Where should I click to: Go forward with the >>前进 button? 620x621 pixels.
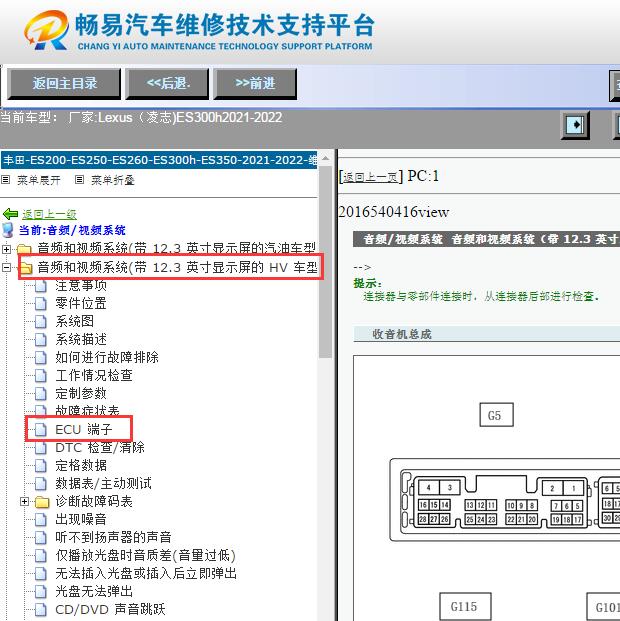pyautogui.click(x=255, y=84)
